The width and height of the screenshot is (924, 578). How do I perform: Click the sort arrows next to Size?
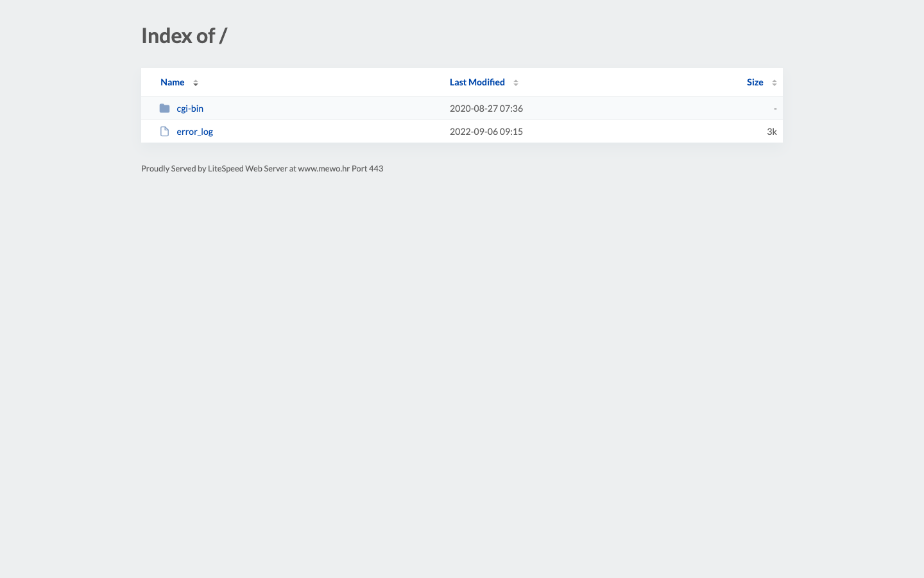pyautogui.click(x=774, y=83)
